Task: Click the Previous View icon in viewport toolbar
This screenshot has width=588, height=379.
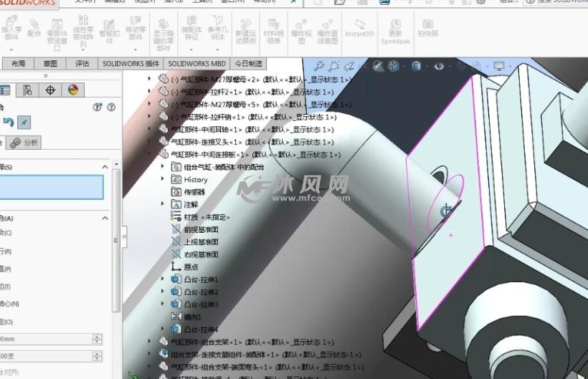Action: pos(349,67)
